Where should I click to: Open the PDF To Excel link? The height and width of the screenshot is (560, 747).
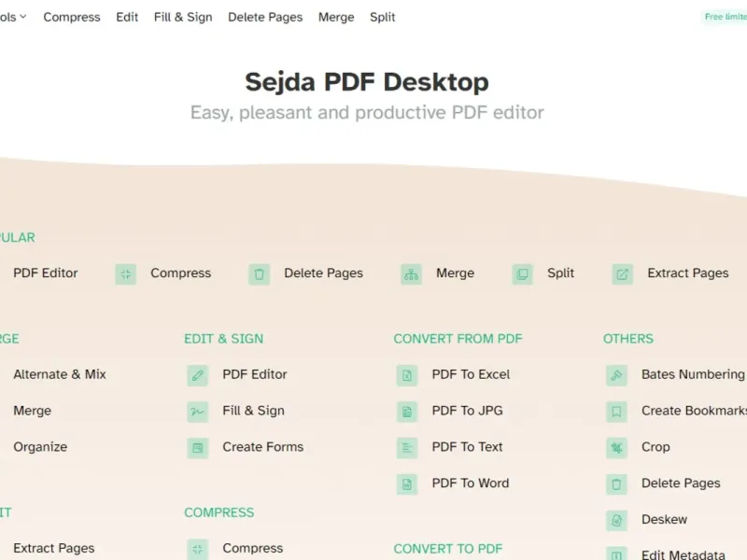coord(471,374)
